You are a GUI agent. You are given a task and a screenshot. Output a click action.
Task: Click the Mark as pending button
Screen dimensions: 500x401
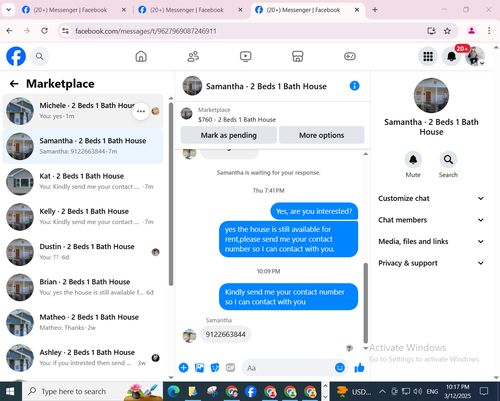229,135
